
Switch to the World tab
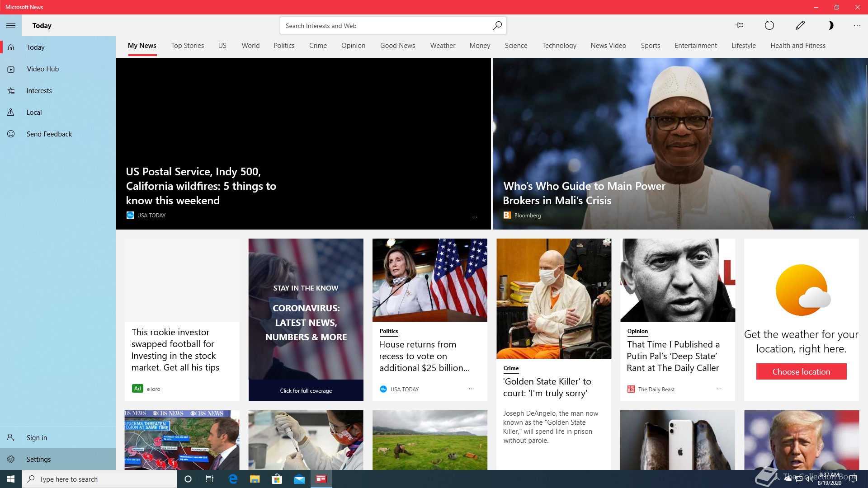pyautogui.click(x=250, y=46)
